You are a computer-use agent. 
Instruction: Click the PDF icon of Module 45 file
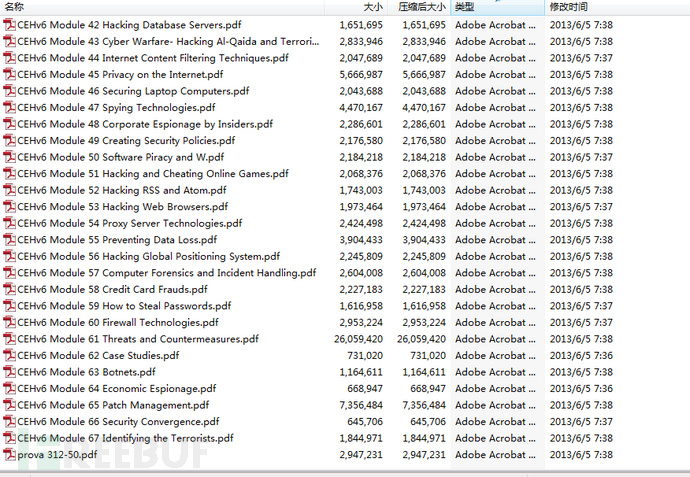[x=9, y=74]
